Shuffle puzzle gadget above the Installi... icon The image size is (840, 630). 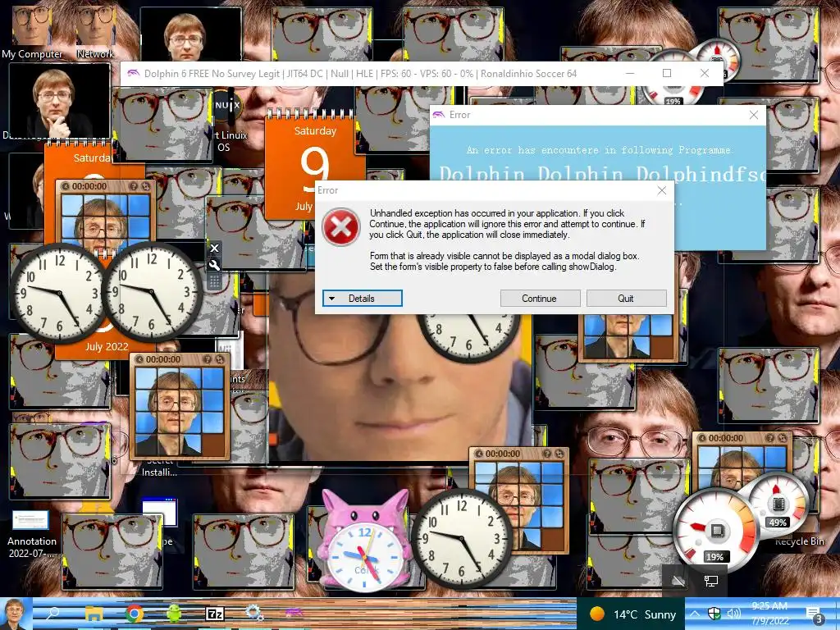219,359
